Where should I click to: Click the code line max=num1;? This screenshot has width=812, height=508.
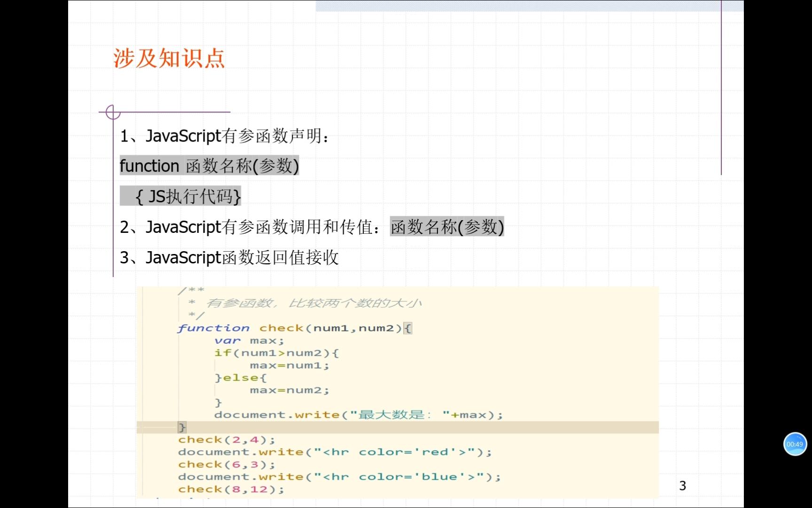tap(289, 365)
